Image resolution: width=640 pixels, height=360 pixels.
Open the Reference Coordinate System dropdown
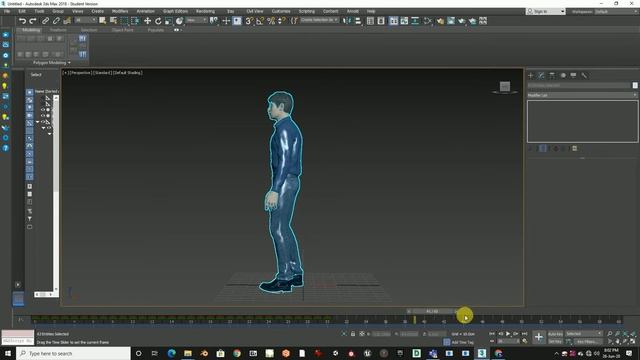pyautogui.click(x=197, y=20)
